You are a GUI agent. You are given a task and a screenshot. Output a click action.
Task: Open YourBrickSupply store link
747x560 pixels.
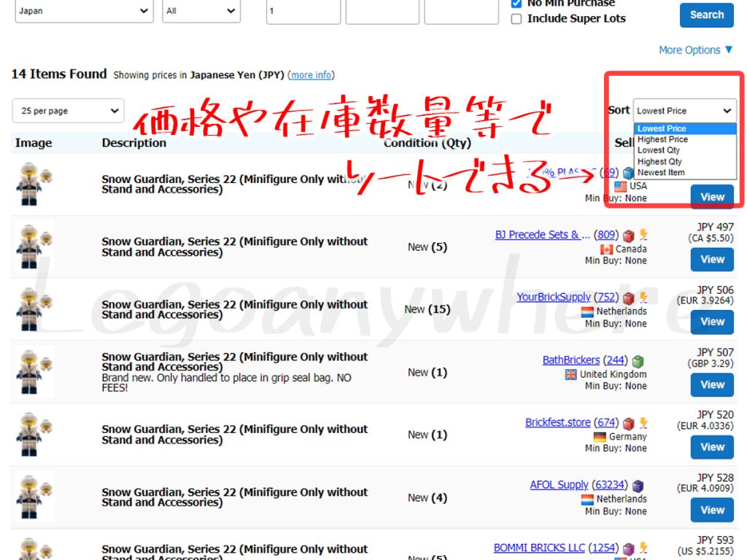pos(554,297)
